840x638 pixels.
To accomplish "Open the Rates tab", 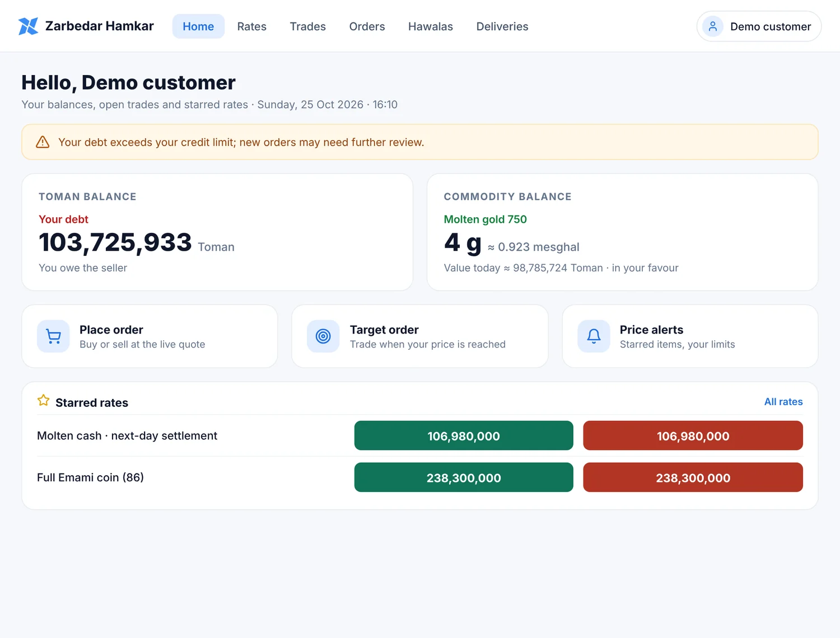I will (x=252, y=26).
